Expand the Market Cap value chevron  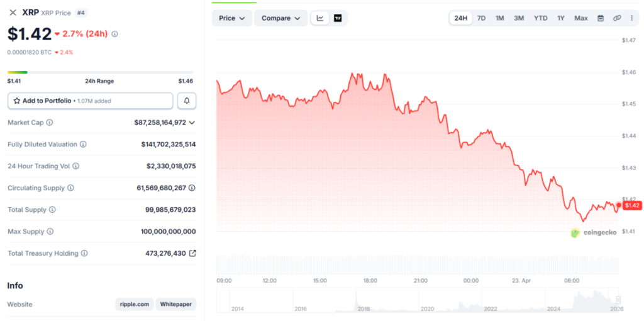pyautogui.click(x=192, y=122)
